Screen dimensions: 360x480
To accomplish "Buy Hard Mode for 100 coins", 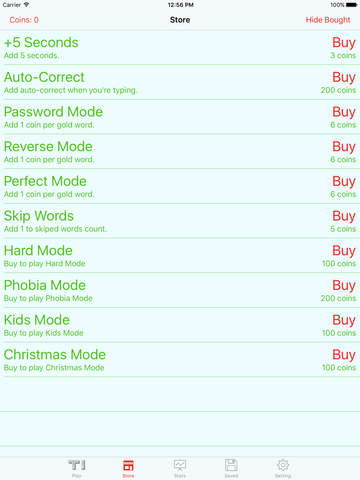I will point(344,251).
